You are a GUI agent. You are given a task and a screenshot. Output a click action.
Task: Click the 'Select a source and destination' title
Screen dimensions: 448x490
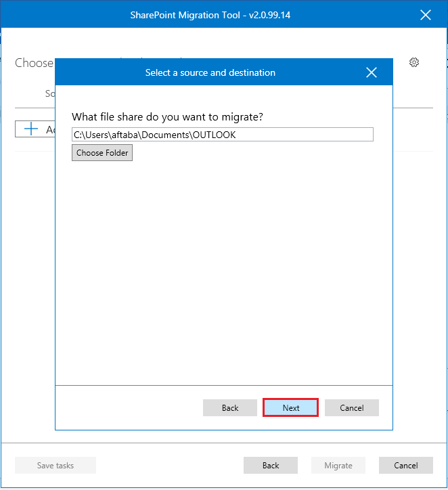[x=210, y=72]
